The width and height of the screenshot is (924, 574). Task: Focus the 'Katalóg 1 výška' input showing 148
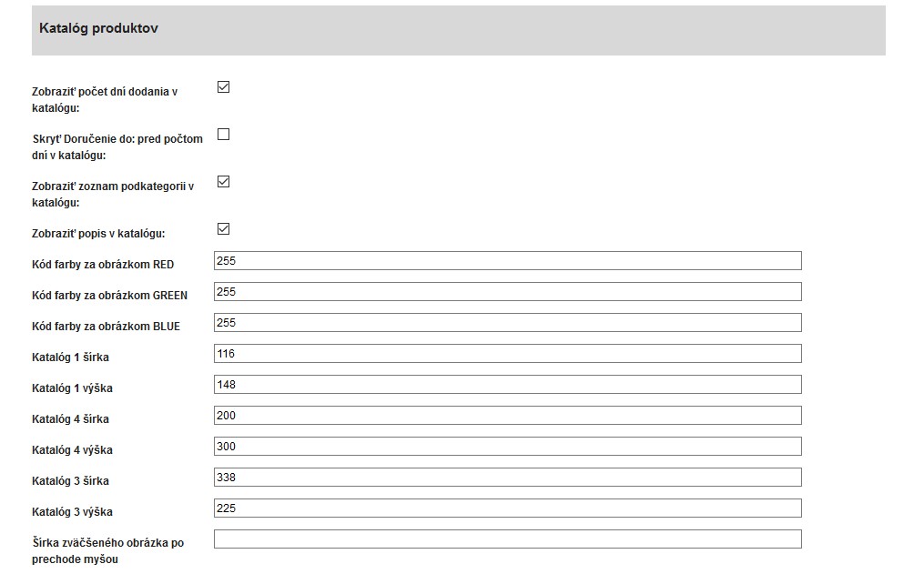pyautogui.click(x=507, y=385)
